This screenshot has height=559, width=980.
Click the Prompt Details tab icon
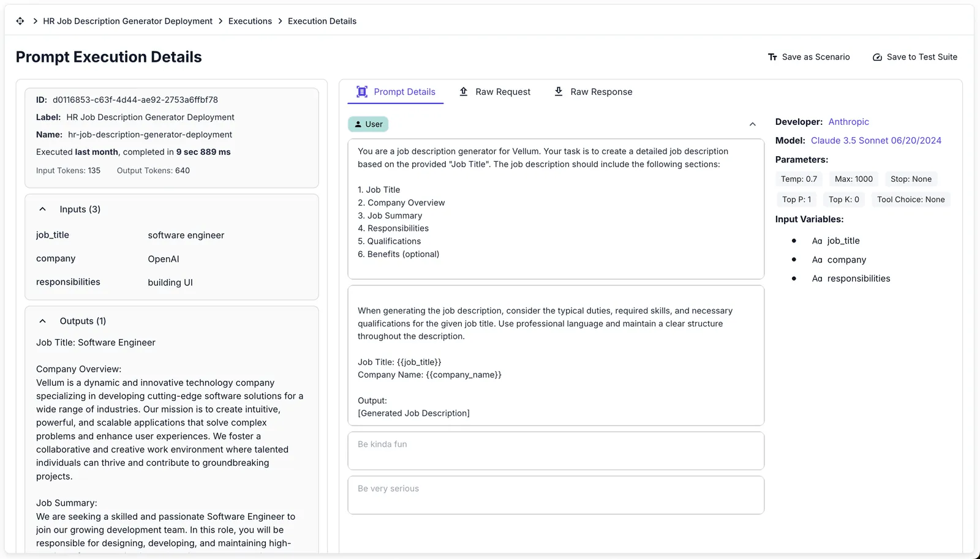pos(362,92)
